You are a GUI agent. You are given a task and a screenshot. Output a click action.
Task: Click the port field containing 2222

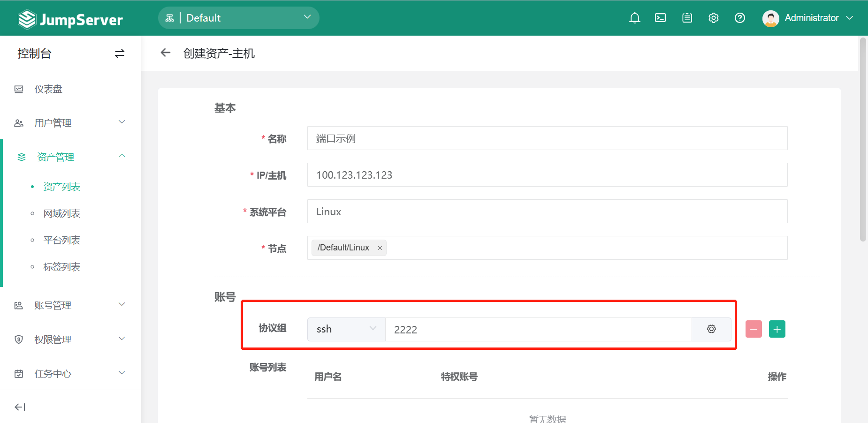tap(538, 329)
